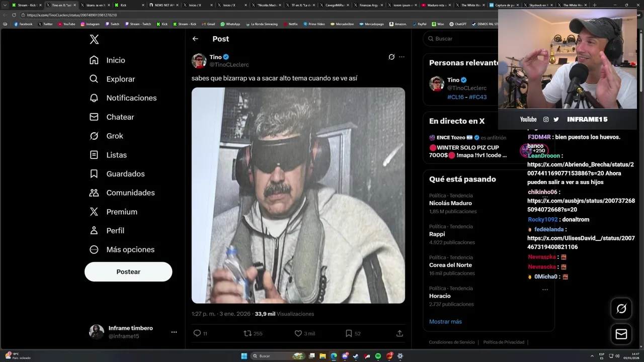Screen dimensions: 644x362
Task: Open Chatear in the sidebar
Action: [112, 117]
